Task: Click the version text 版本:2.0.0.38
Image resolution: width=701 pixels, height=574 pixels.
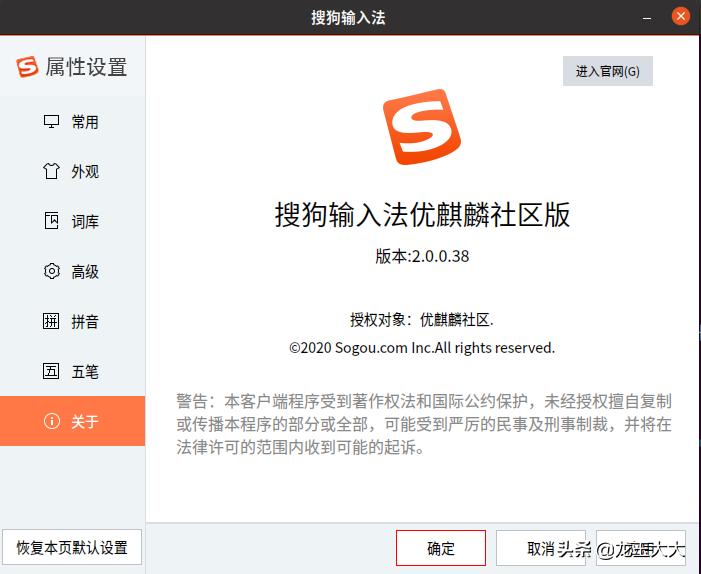Action: 422,256
